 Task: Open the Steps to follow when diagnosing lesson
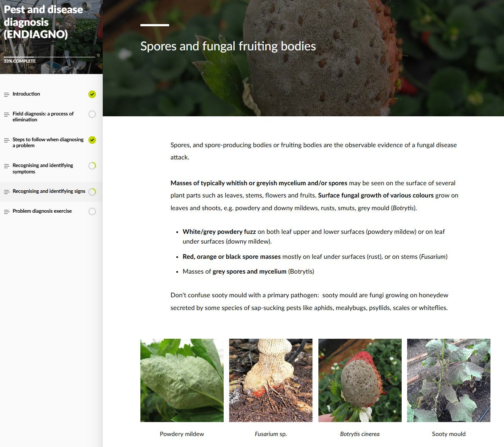tap(48, 143)
